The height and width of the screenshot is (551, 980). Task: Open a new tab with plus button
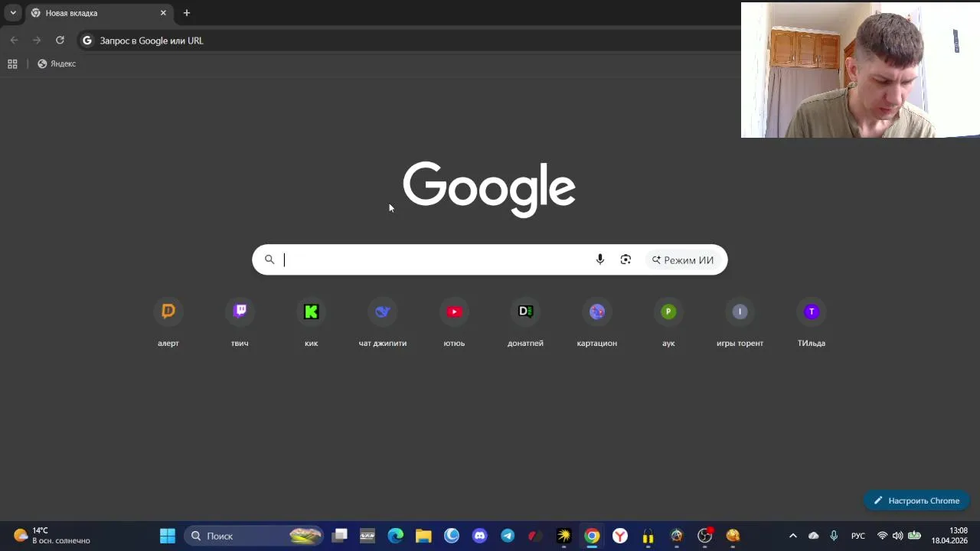click(186, 13)
